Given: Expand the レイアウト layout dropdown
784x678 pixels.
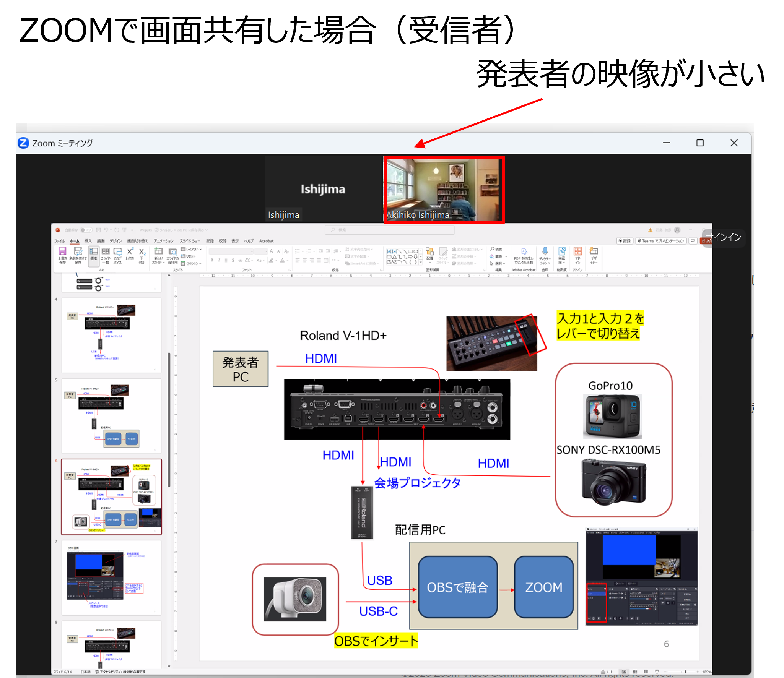Looking at the screenshot, I should (x=191, y=249).
